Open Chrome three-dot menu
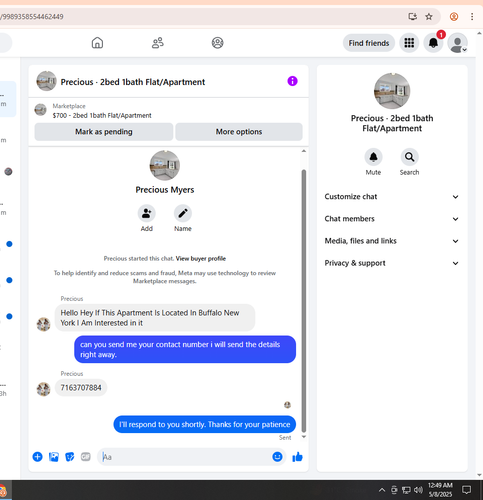 tap(472, 16)
